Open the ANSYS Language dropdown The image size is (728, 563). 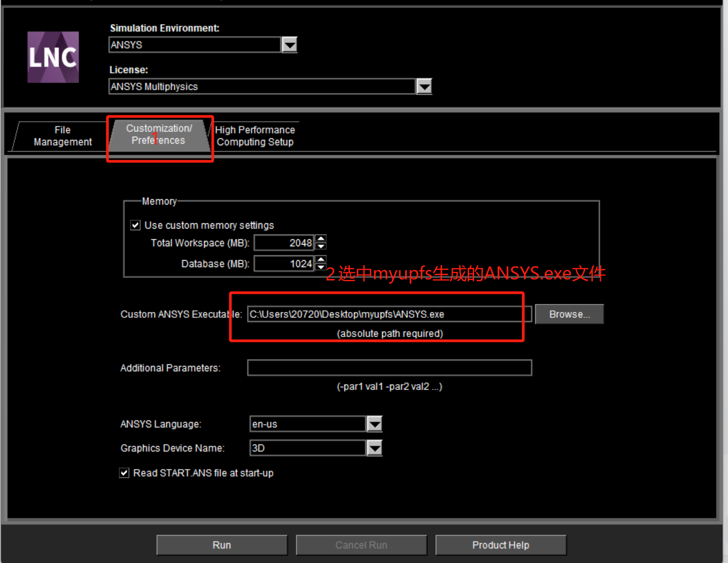point(375,424)
